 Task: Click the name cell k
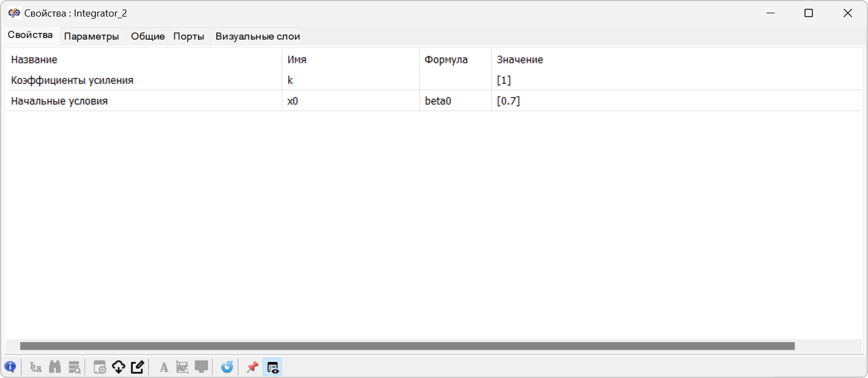point(350,80)
